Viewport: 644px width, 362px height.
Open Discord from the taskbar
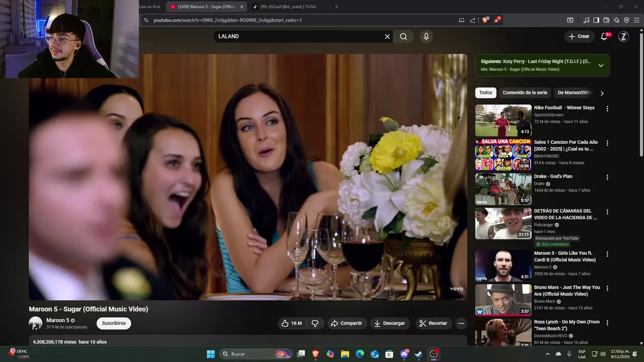[x=404, y=354]
